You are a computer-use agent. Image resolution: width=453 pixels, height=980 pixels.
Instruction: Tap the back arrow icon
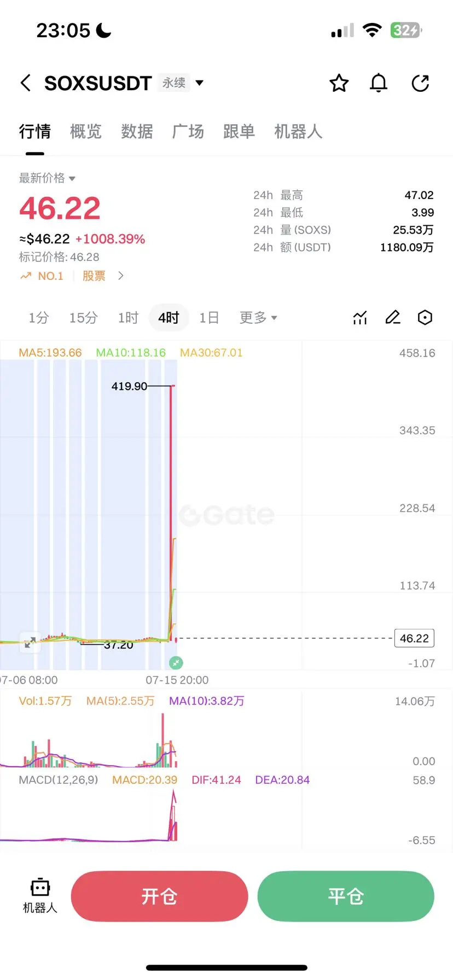pyautogui.click(x=25, y=83)
